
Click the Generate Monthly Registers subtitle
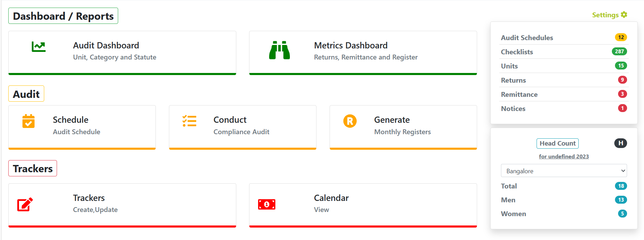tap(402, 132)
